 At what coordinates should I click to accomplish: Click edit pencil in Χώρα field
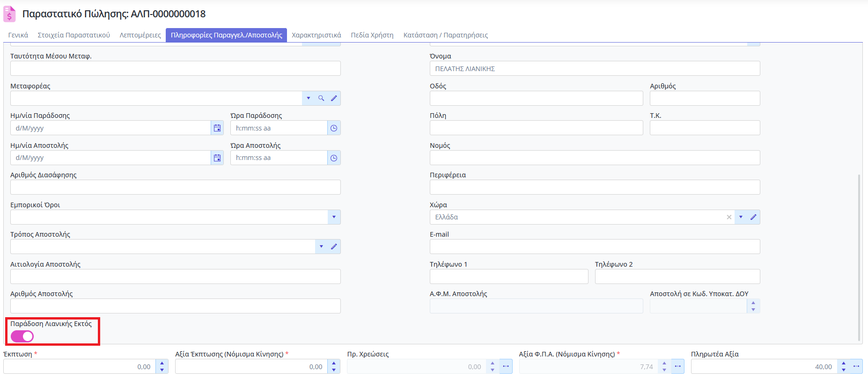click(753, 217)
